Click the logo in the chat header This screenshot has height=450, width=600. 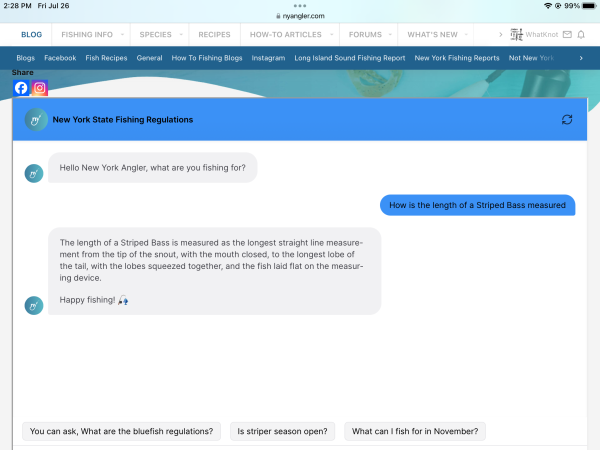coord(36,120)
